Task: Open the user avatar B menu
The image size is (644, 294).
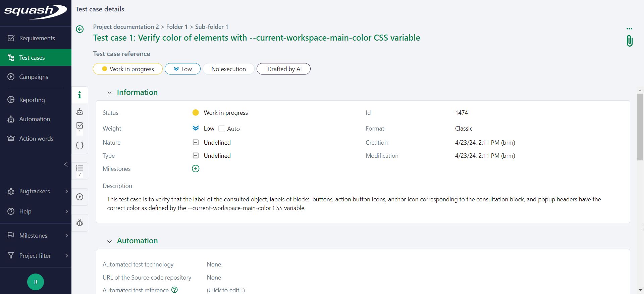Action: pyautogui.click(x=36, y=282)
